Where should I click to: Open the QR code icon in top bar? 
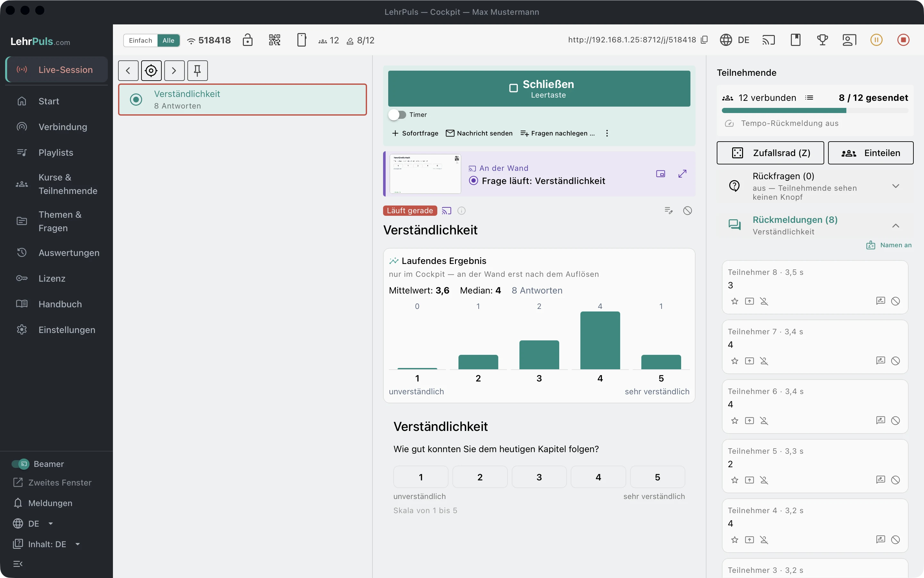(x=274, y=40)
